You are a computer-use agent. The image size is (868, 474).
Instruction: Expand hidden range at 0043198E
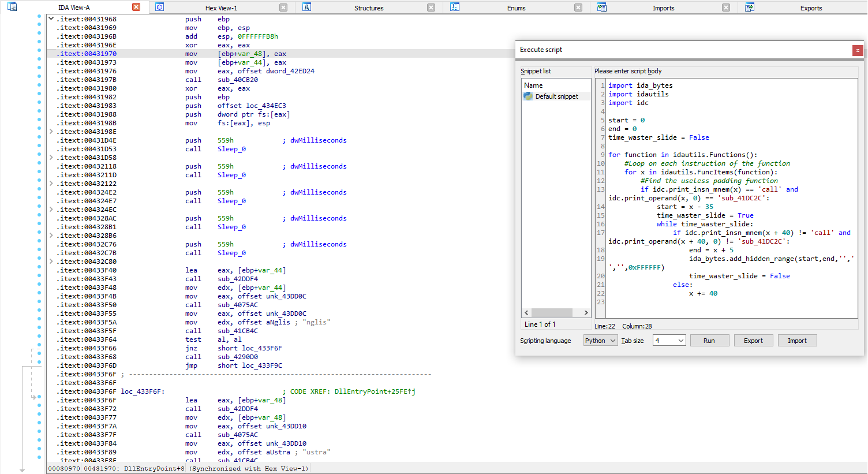click(x=51, y=132)
